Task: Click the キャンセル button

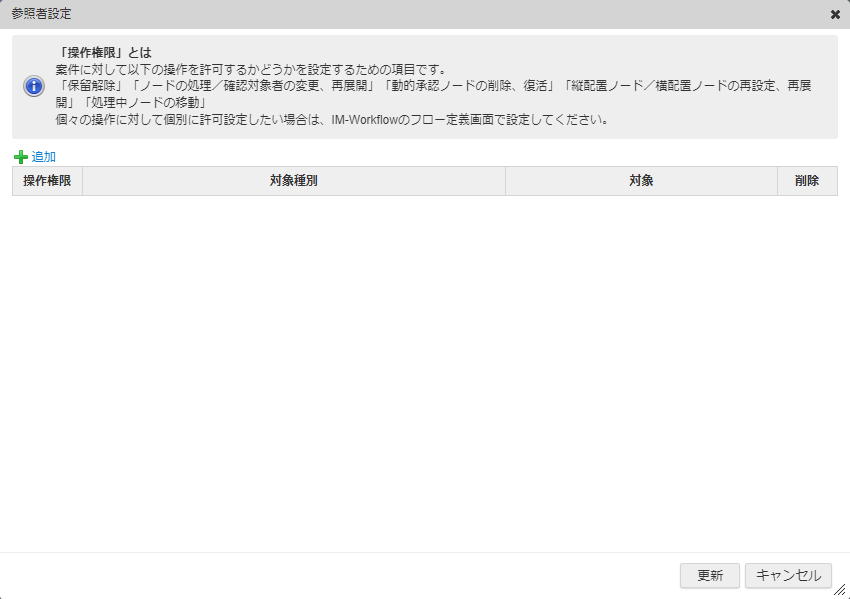Action: coord(788,575)
